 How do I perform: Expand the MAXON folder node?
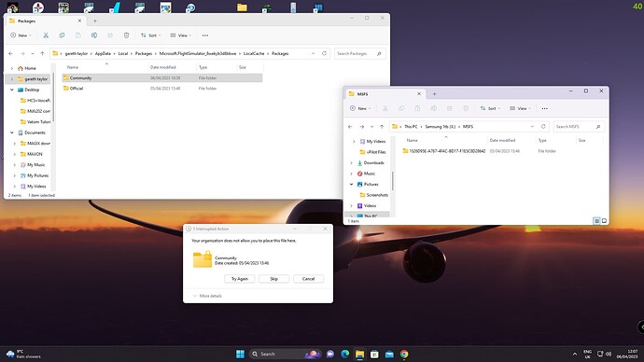15,154
